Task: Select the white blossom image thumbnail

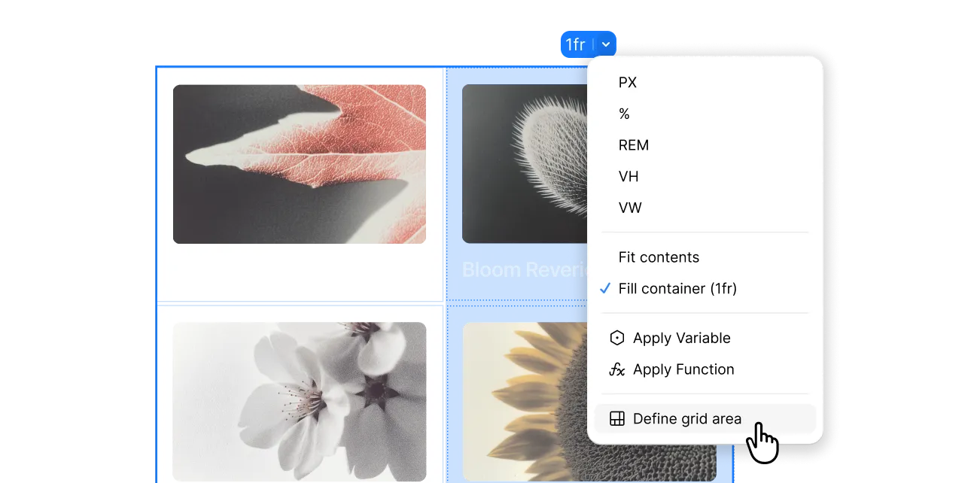Action: pyautogui.click(x=300, y=402)
